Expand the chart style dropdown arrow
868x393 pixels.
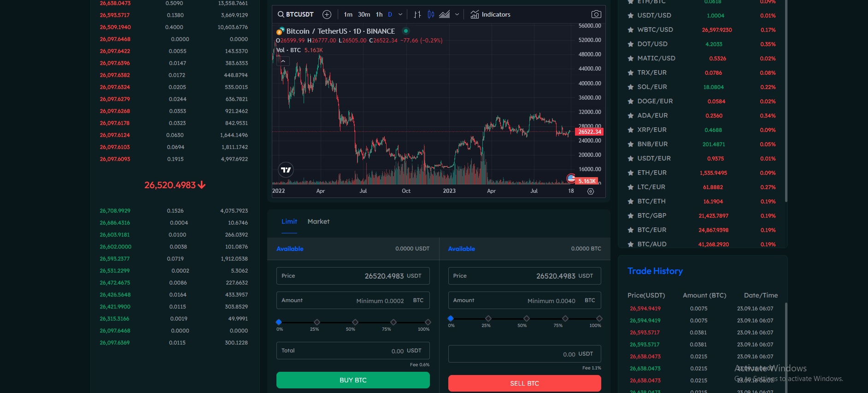(x=457, y=14)
